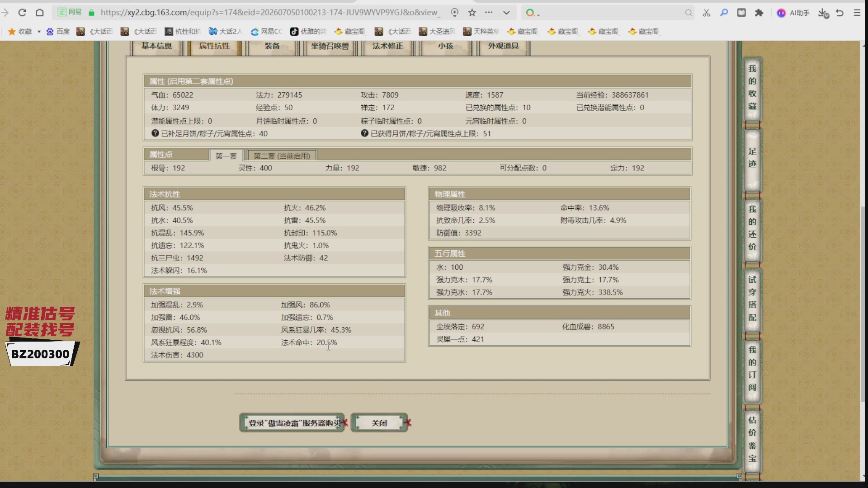This screenshot has width=868, height=488.
Task: Select the 第一套 attribute set tab
Action: (x=226, y=156)
